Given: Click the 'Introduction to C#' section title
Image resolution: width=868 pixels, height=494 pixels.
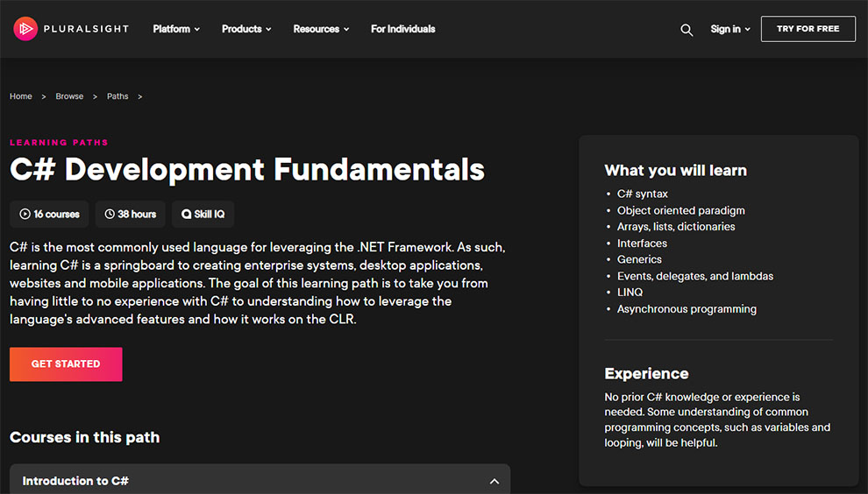Looking at the screenshot, I should click(x=75, y=481).
